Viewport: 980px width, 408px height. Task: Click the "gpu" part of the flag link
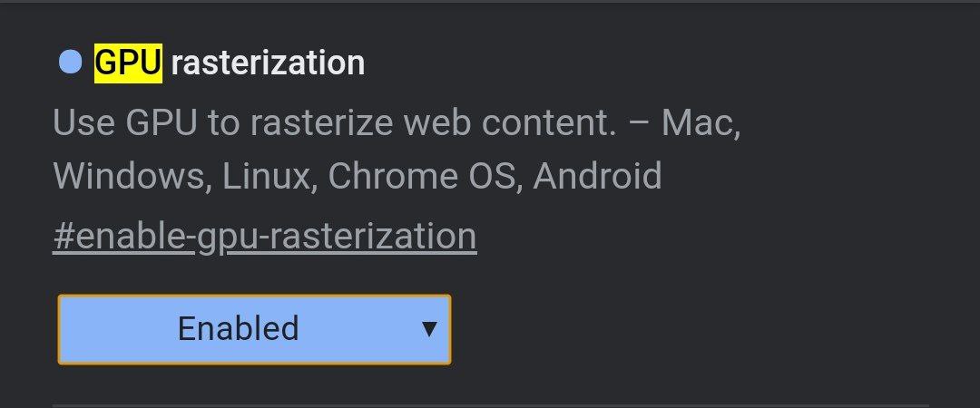226,238
